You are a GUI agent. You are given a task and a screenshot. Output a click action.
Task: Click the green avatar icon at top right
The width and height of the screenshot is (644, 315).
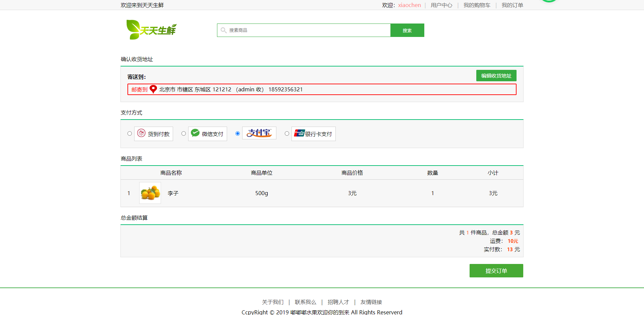(x=549, y=2)
